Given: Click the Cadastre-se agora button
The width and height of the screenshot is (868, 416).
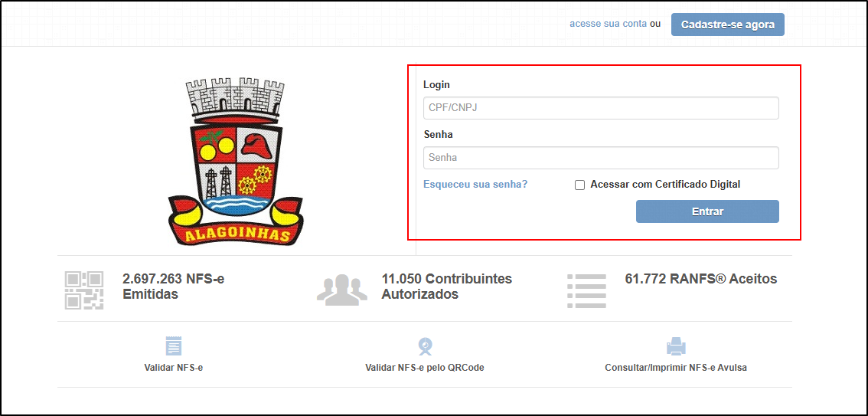Looking at the screenshot, I should coord(727,25).
